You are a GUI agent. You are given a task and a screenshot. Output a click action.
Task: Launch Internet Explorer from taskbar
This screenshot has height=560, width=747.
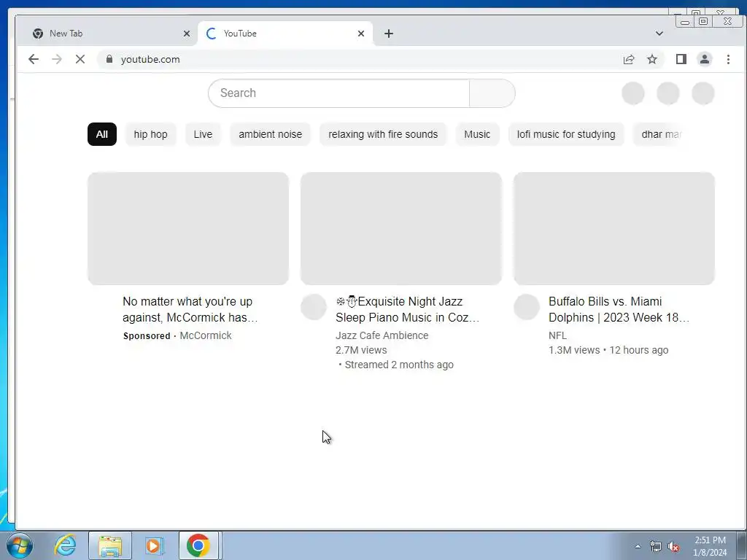(x=65, y=545)
